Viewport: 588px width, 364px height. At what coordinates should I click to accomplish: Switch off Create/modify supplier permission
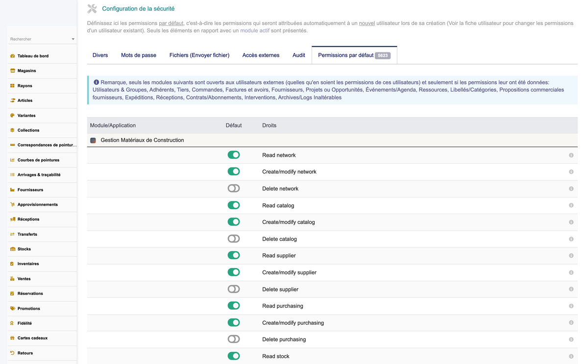point(234,272)
